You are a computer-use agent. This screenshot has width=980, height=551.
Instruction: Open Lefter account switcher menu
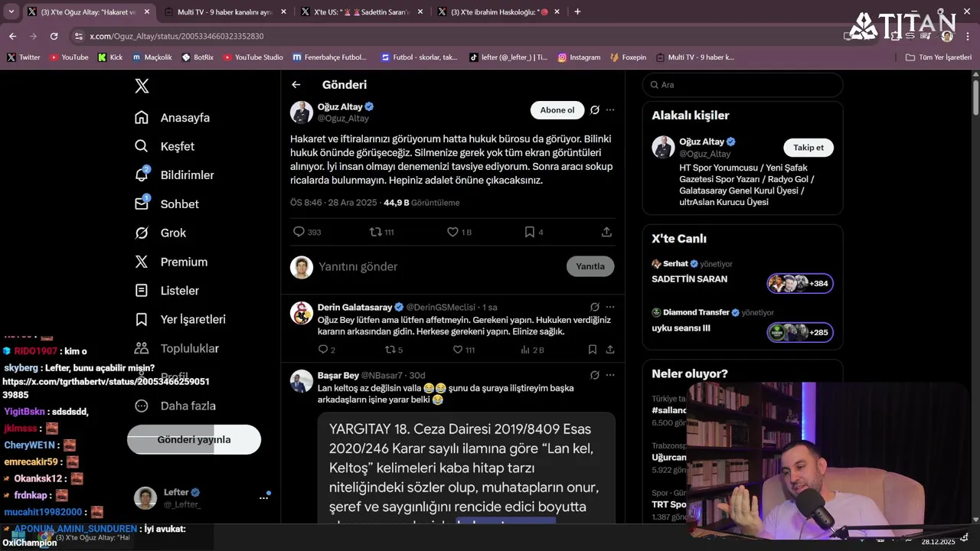point(203,497)
